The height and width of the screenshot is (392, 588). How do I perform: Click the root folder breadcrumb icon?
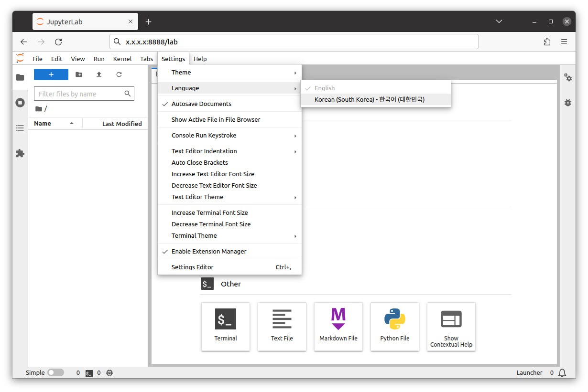[x=39, y=109]
